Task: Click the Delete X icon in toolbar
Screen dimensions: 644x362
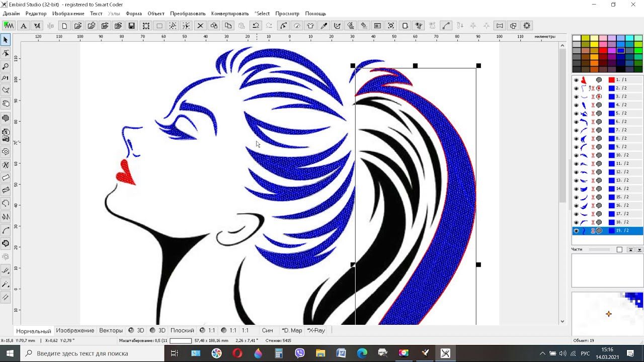Action: click(200, 26)
